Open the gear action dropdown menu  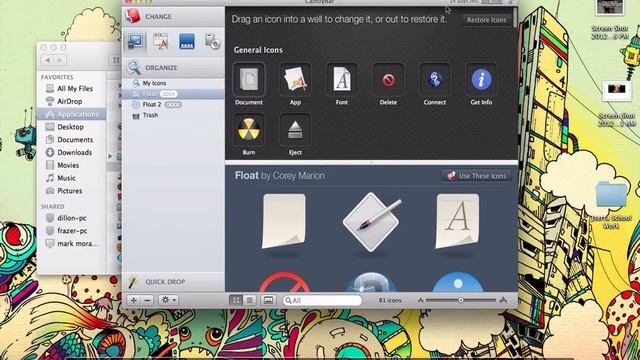pyautogui.click(x=169, y=300)
